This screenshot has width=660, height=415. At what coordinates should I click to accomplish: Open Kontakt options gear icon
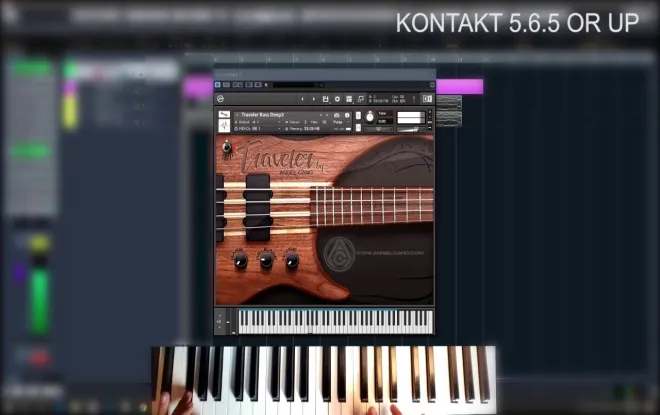pyautogui.click(x=337, y=99)
